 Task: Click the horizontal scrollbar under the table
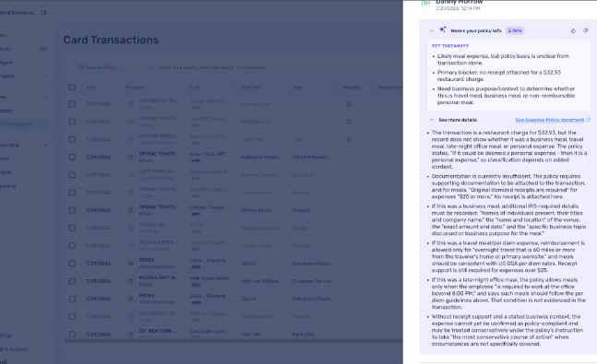pyautogui.click(x=233, y=341)
